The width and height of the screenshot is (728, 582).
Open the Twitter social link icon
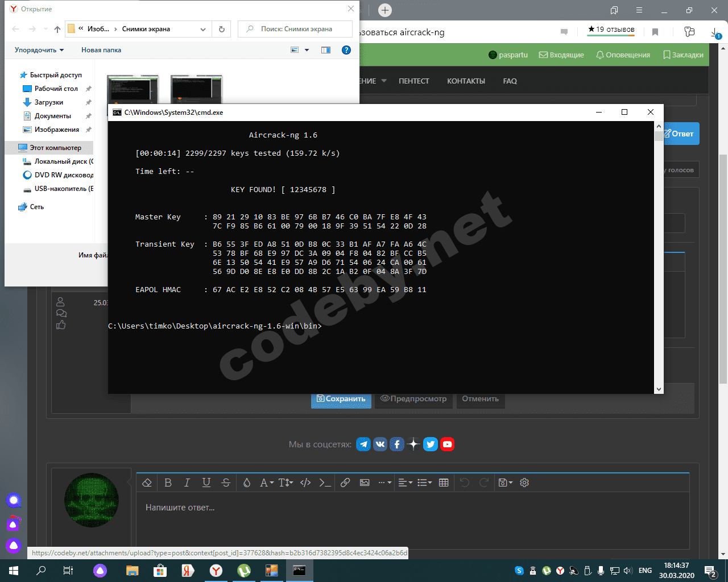pyautogui.click(x=431, y=444)
